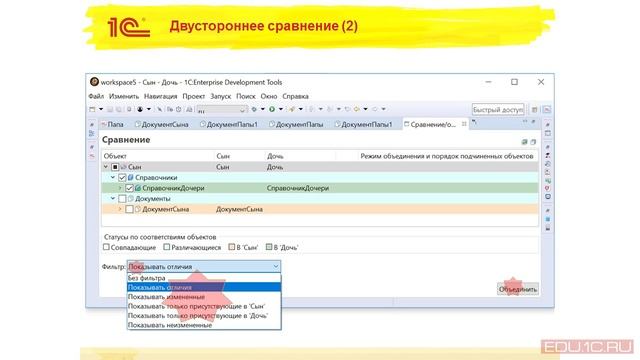Uncheck the СправочникДочери checkbox
This screenshot has height=360, width=640.
(x=129, y=188)
